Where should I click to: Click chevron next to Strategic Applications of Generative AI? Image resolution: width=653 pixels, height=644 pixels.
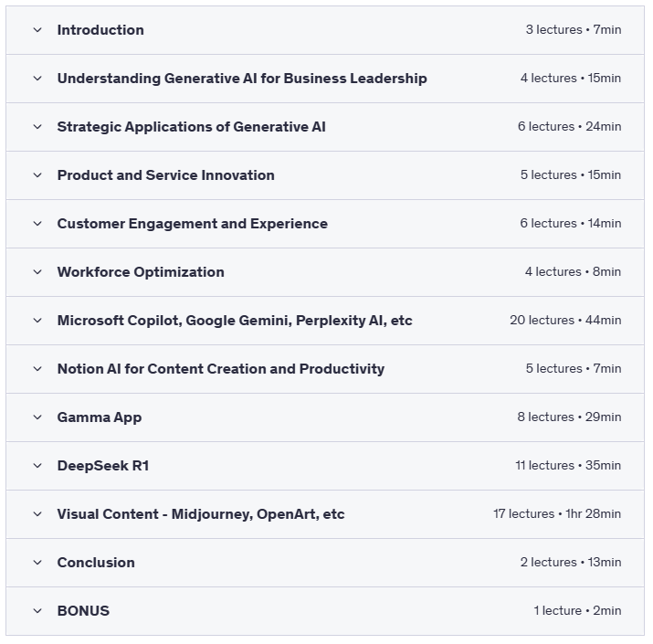37,127
